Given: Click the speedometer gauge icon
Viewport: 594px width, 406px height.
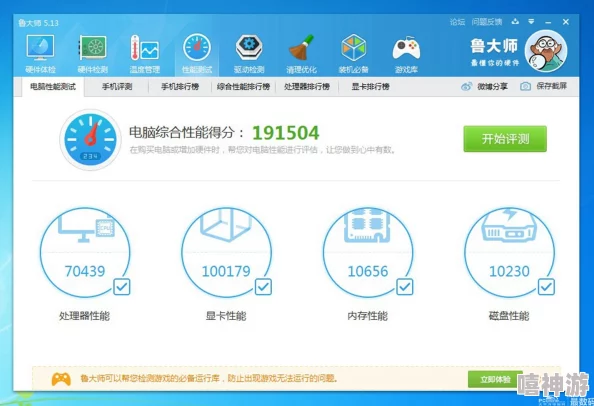Looking at the screenshot, I should (x=90, y=139).
